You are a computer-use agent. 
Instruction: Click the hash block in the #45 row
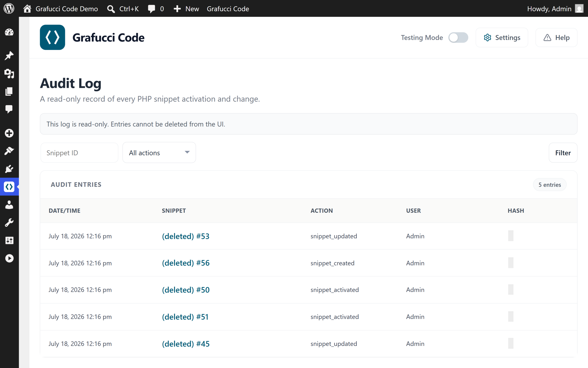coord(511,343)
